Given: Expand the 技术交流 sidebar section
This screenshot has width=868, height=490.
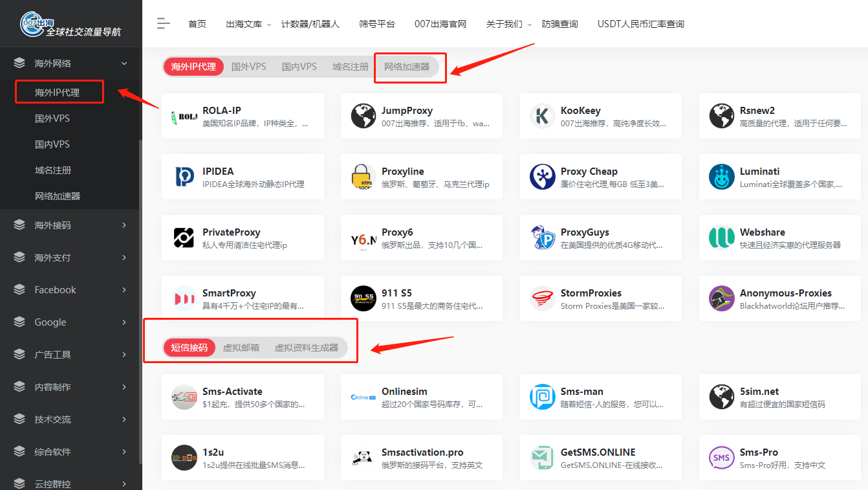Looking at the screenshot, I should pyautogui.click(x=70, y=419).
